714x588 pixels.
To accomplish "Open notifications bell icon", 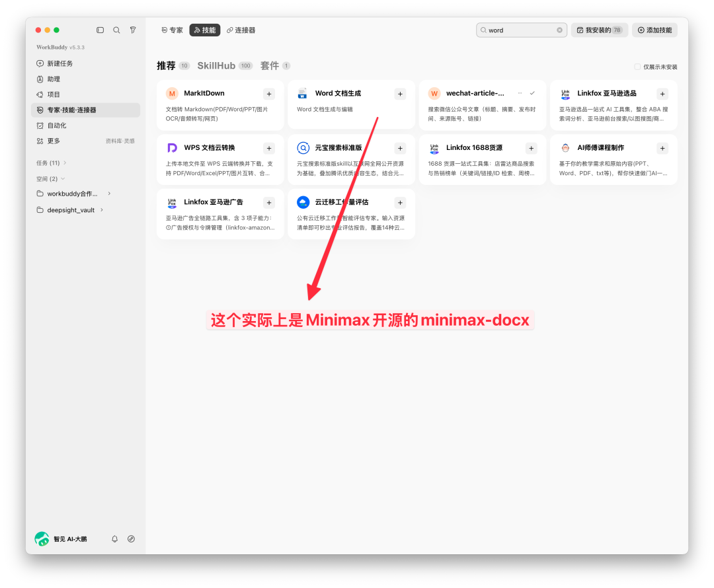I will point(115,539).
